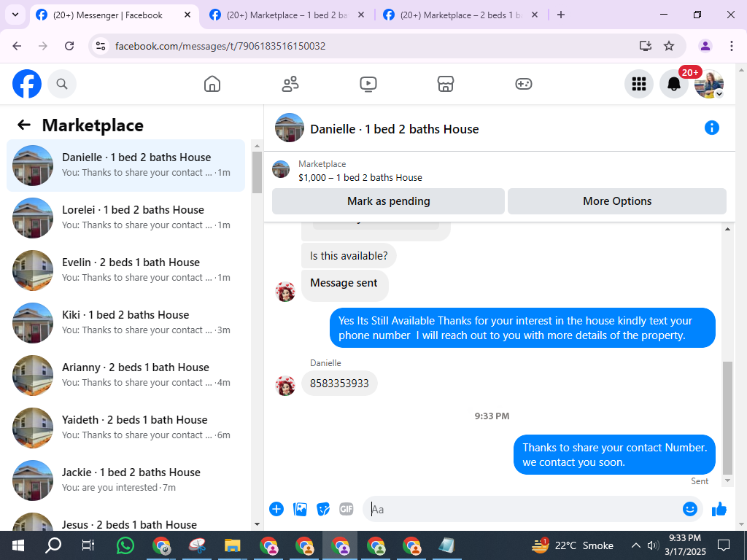Open Danielle conversation in the Marketplace list
747x560 pixels.
click(125, 166)
